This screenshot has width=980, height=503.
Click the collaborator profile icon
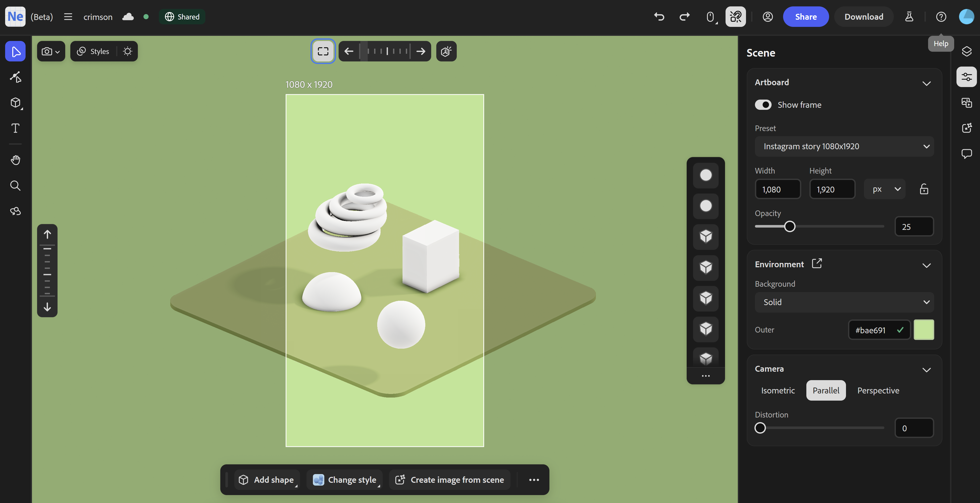768,17
